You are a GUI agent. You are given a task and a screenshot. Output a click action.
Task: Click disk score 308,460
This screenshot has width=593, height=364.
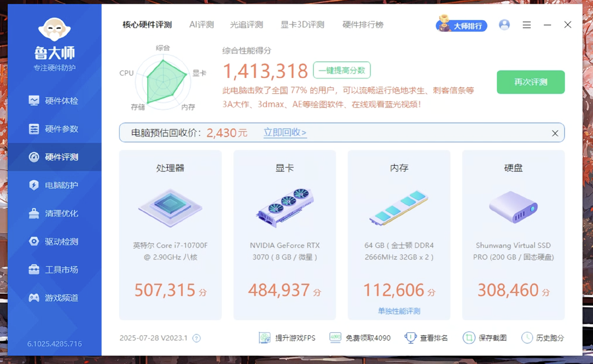point(508,290)
